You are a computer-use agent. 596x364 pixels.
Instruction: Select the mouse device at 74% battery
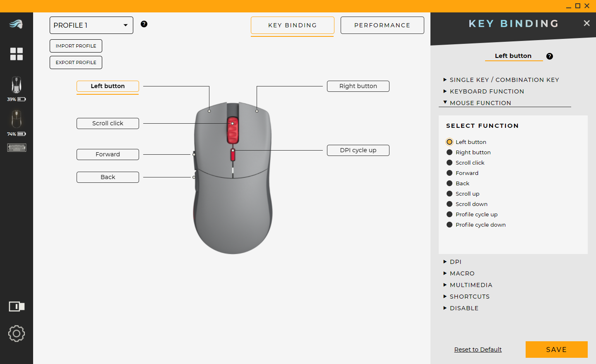coord(17,121)
